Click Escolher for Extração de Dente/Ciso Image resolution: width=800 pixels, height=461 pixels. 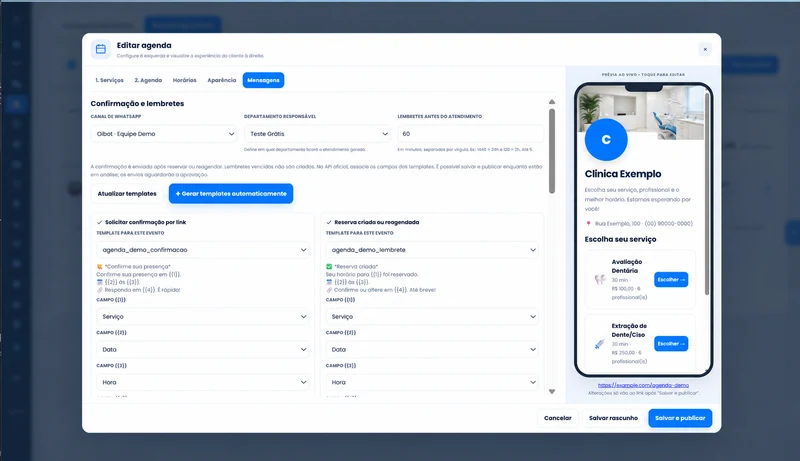(x=671, y=344)
